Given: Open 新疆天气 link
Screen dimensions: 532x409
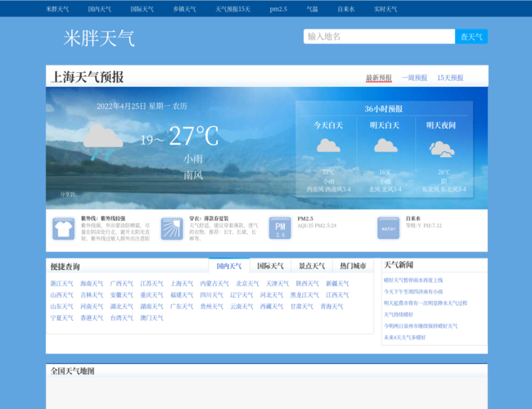Looking at the screenshot, I should [x=337, y=284].
